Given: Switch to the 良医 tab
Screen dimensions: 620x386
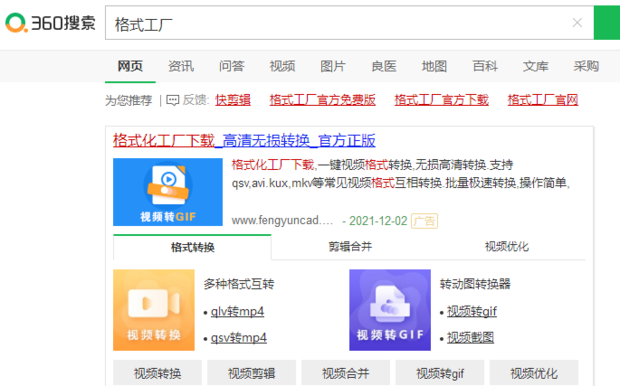Looking at the screenshot, I should pos(384,66).
